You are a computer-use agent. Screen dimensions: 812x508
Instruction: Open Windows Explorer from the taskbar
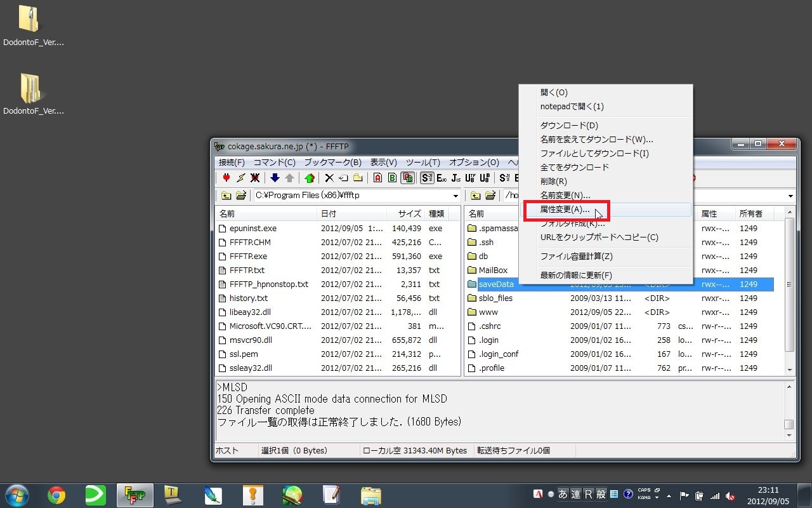click(x=370, y=495)
